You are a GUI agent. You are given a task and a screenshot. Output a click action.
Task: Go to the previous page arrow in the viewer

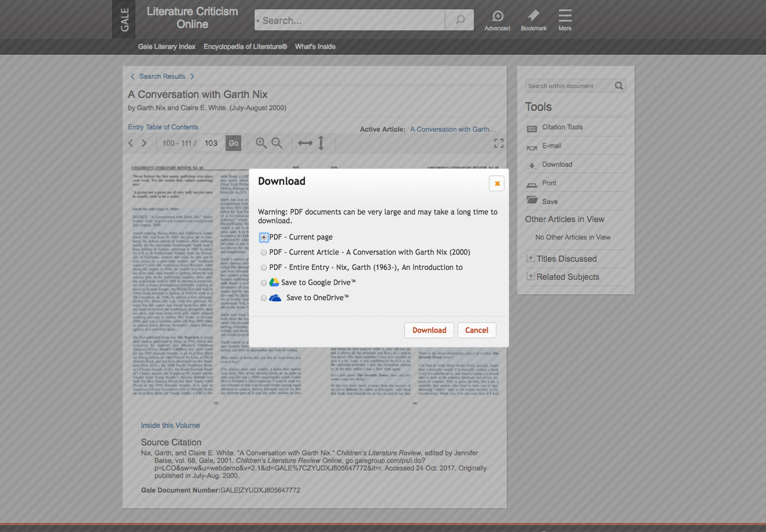131,143
